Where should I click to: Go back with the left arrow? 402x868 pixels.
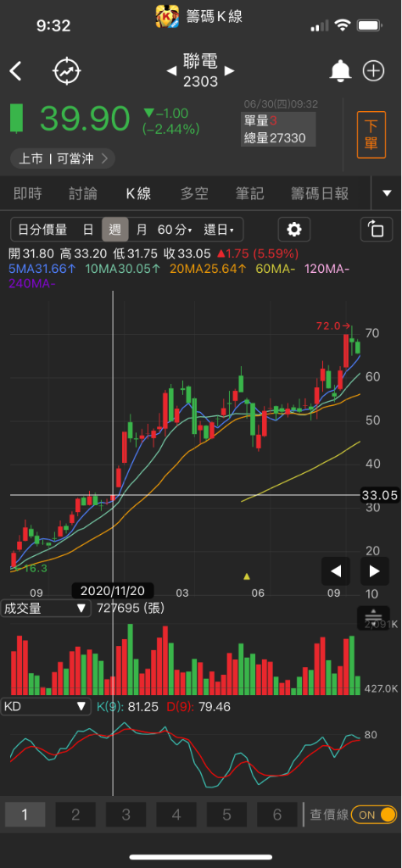point(15,71)
